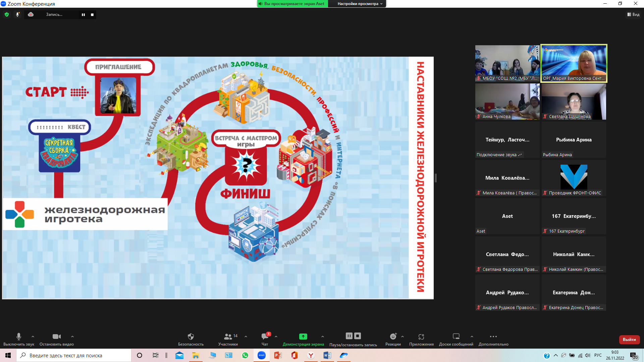Open the Дополнительно more menu
Screen dimensions: 644x362
point(493,336)
